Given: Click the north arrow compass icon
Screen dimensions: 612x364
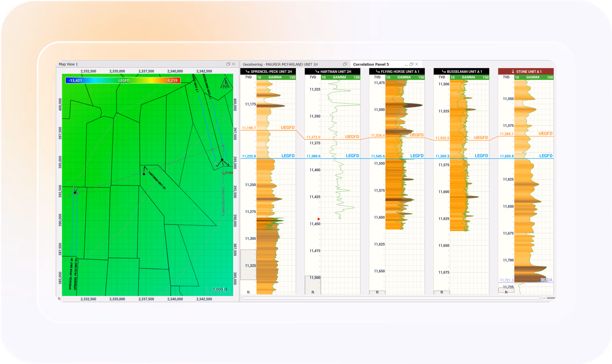Looking at the screenshot, I should click(x=225, y=83).
